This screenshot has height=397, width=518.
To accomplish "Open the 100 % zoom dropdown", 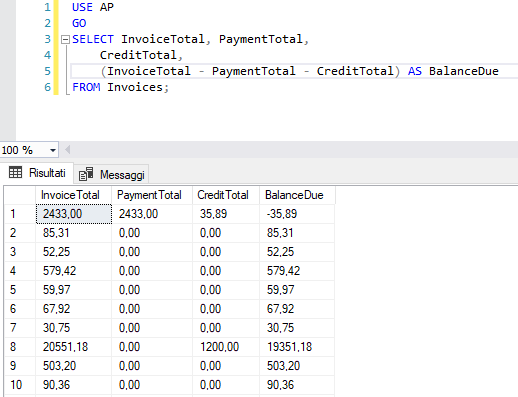I will pyautogui.click(x=53, y=150).
